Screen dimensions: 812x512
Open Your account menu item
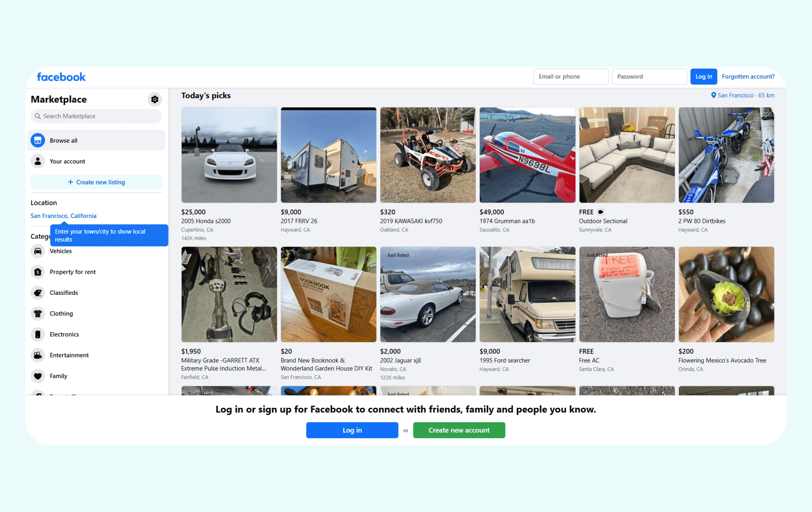coord(67,161)
